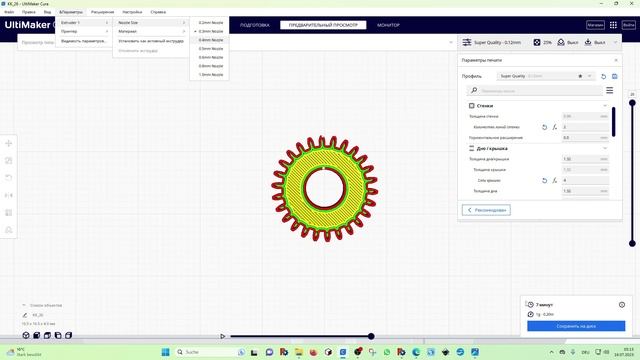640x360 pixels.
Task: Collapse the Дно / крышка settings section
Action: click(x=605, y=149)
